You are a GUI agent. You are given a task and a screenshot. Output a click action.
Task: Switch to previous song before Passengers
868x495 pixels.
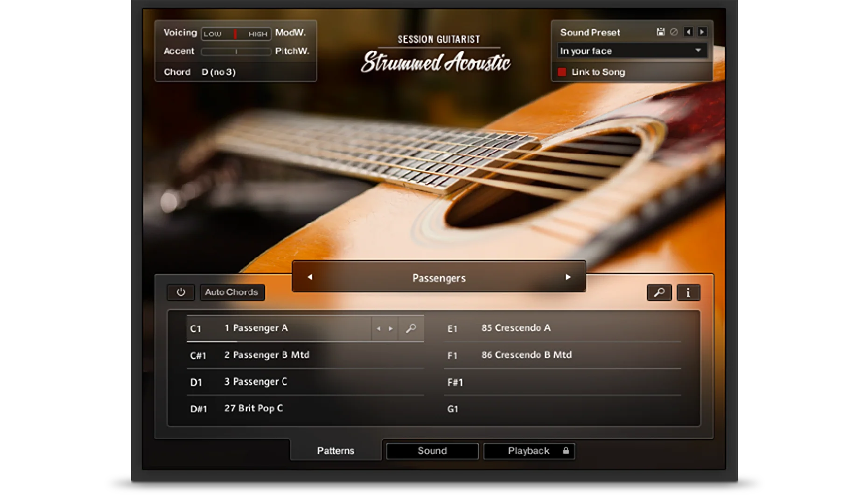(x=310, y=277)
